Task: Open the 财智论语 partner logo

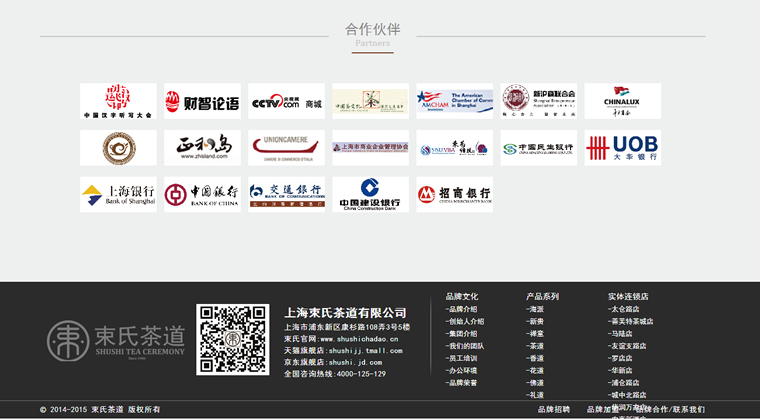Action: [202, 101]
